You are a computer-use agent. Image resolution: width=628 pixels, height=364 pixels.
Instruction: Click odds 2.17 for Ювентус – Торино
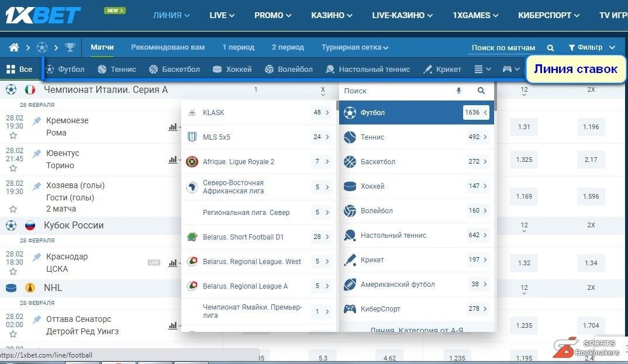pos(591,160)
